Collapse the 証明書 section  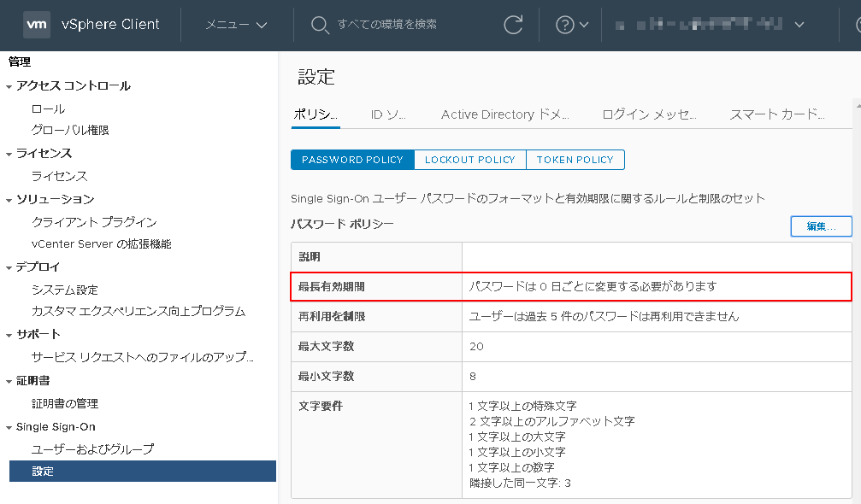click(x=9, y=381)
